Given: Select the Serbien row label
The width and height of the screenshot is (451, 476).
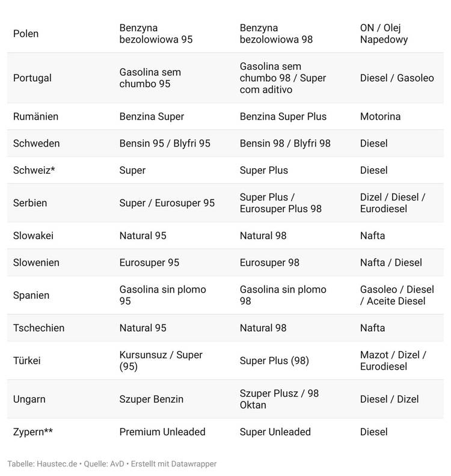Looking at the screenshot, I should pyautogui.click(x=30, y=203).
